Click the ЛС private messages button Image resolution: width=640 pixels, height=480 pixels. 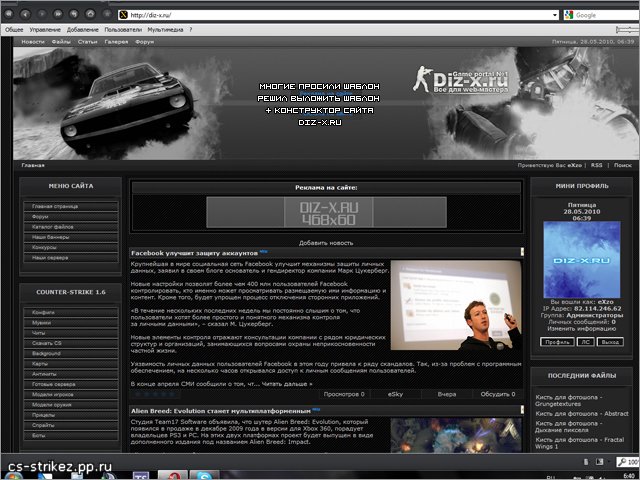(585, 342)
